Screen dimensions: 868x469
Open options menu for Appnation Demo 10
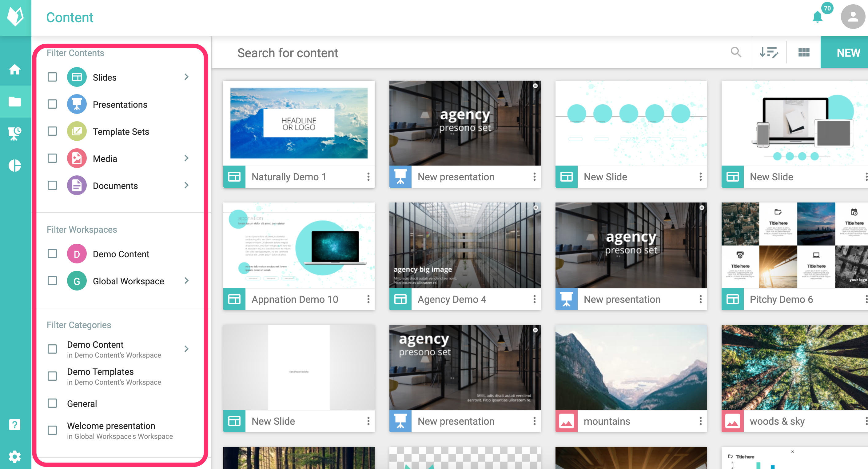tap(368, 299)
